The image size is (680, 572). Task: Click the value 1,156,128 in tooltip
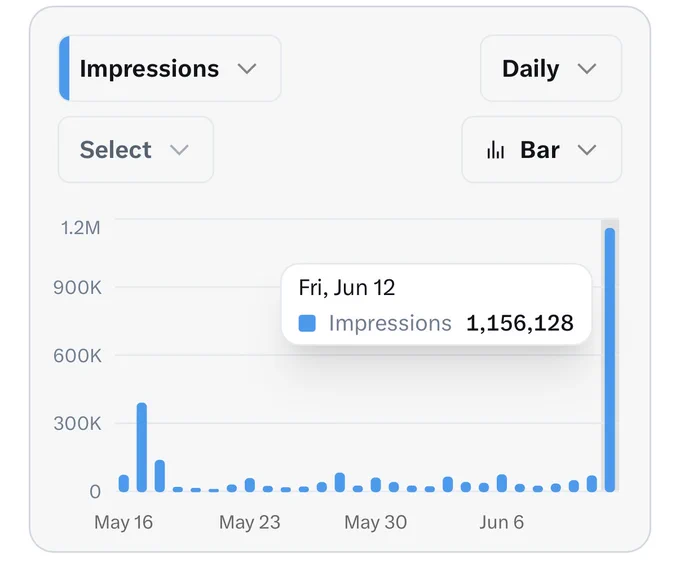(520, 324)
